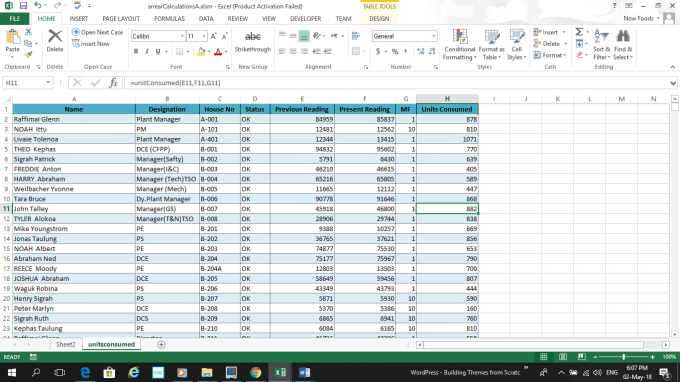The image size is (680, 382).
Task: Open Cell Styles gallery
Action: pos(517,45)
